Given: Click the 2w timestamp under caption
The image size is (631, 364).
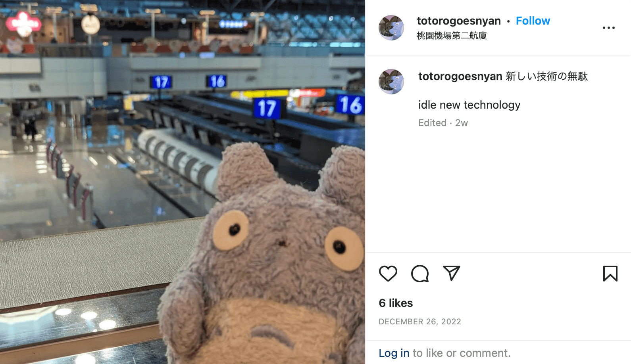Looking at the screenshot, I should (462, 123).
